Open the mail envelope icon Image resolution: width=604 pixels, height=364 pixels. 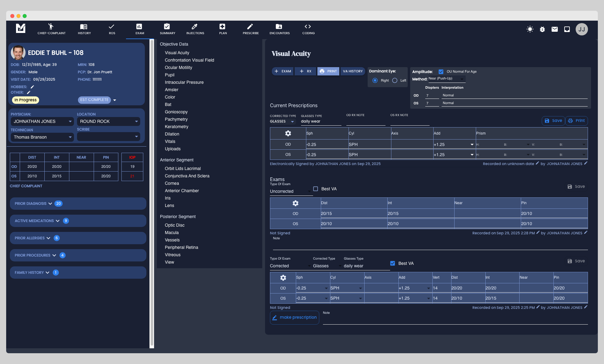coord(554,29)
